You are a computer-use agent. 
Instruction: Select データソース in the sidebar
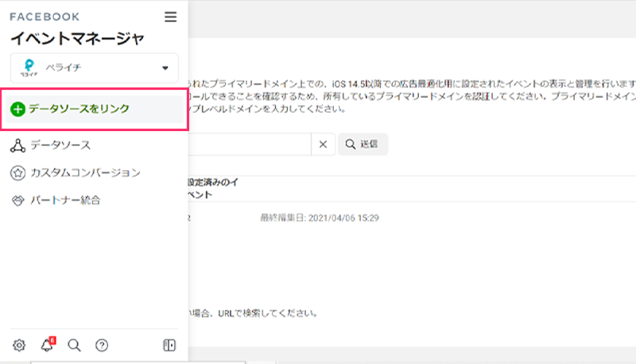60,145
